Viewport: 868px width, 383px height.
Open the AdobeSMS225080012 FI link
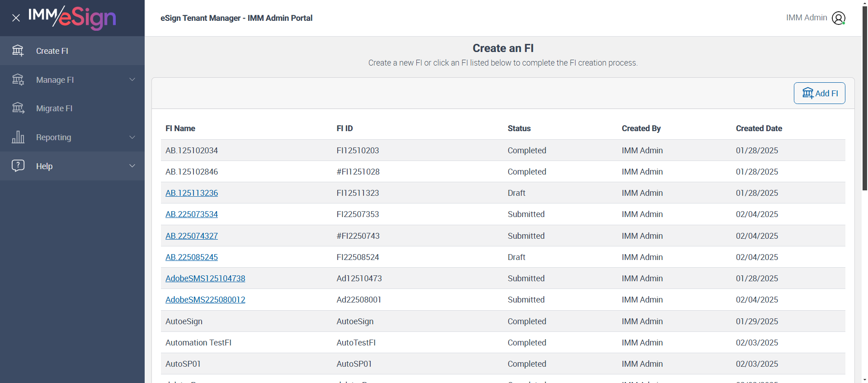point(205,300)
